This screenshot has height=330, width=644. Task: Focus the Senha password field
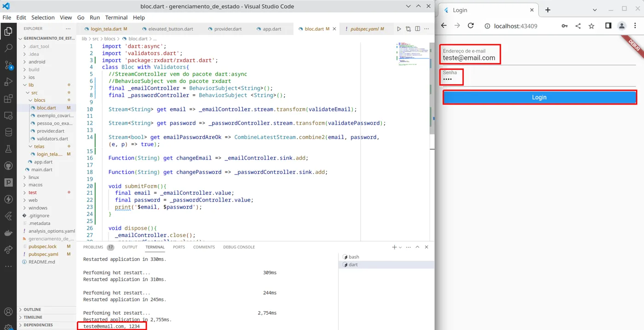(538, 77)
